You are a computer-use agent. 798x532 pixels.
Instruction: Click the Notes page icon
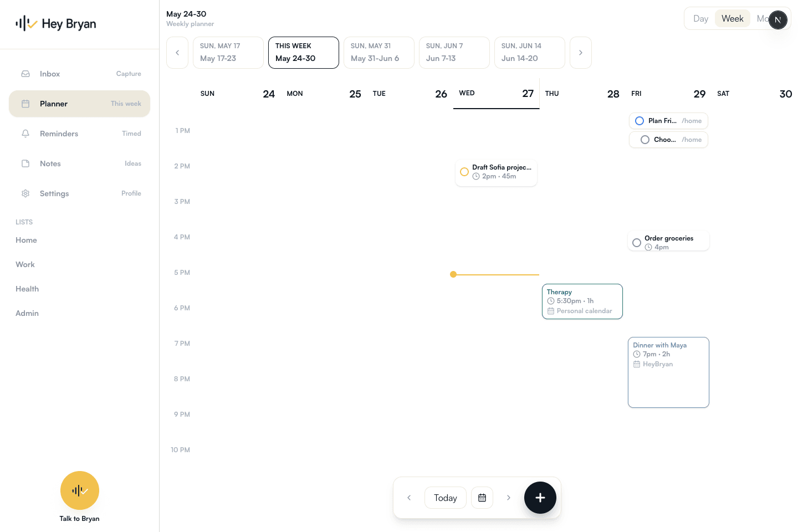click(x=25, y=163)
